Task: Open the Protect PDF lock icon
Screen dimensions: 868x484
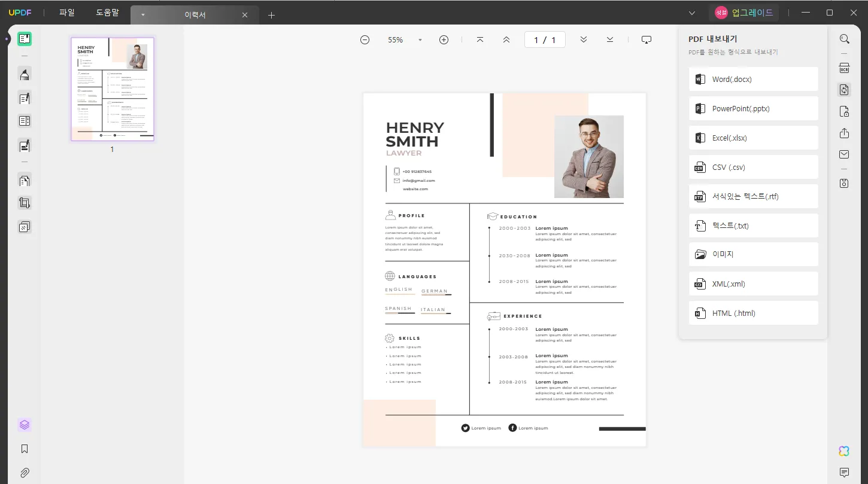Action: click(x=844, y=111)
